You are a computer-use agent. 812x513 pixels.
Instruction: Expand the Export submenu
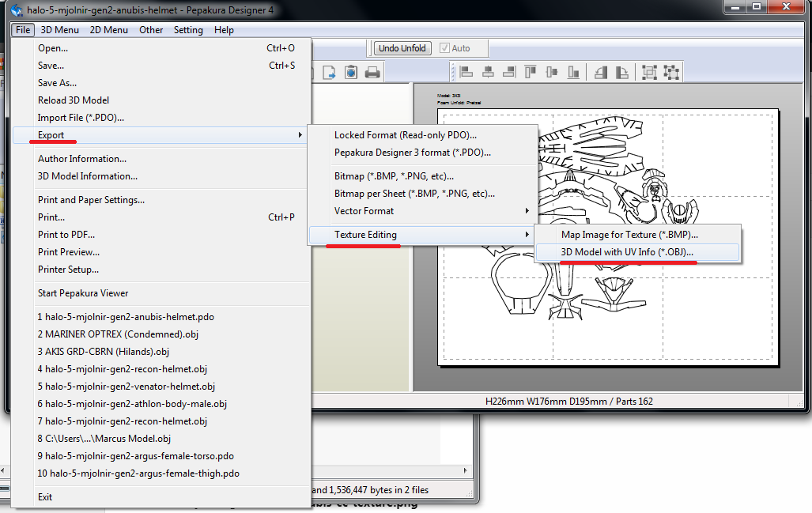161,135
